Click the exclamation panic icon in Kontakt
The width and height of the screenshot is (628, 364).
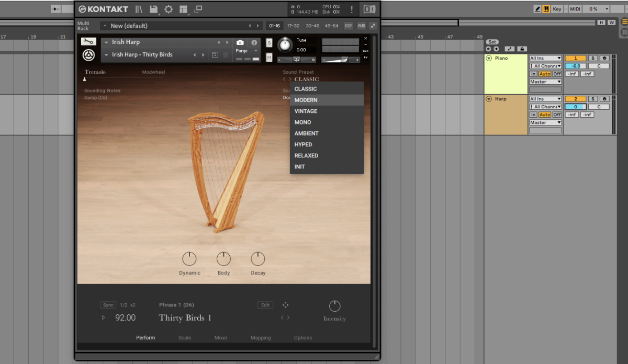(x=351, y=9)
